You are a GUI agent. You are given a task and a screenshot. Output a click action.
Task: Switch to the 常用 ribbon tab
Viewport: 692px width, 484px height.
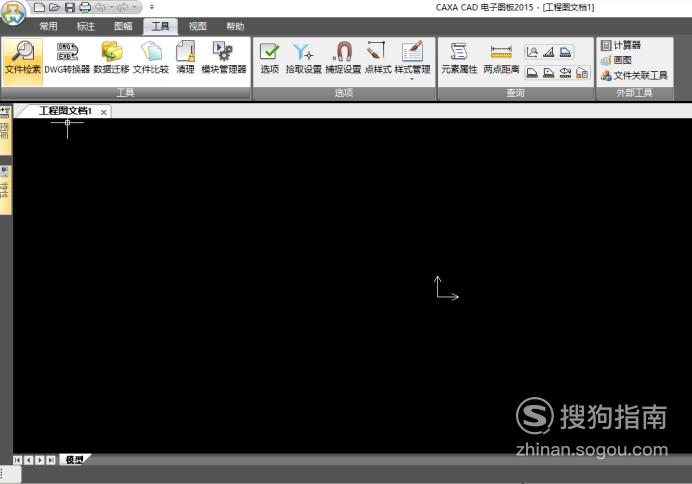(49, 26)
